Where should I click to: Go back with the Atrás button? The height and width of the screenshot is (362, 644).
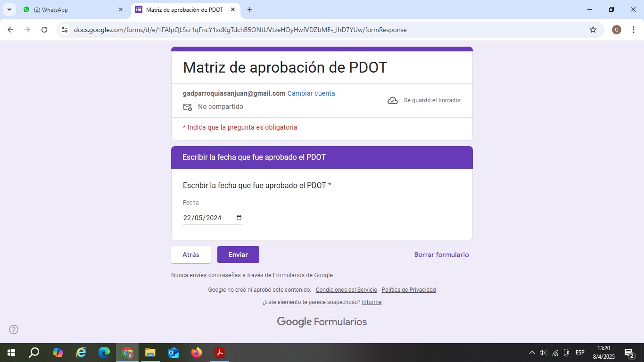pyautogui.click(x=190, y=255)
